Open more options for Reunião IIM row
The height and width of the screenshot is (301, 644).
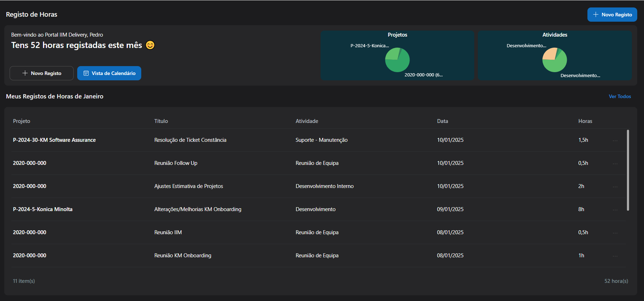click(615, 233)
